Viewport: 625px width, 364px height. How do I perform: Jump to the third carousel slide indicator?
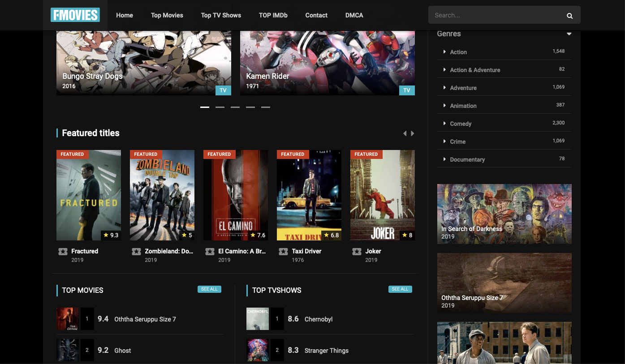point(235,107)
